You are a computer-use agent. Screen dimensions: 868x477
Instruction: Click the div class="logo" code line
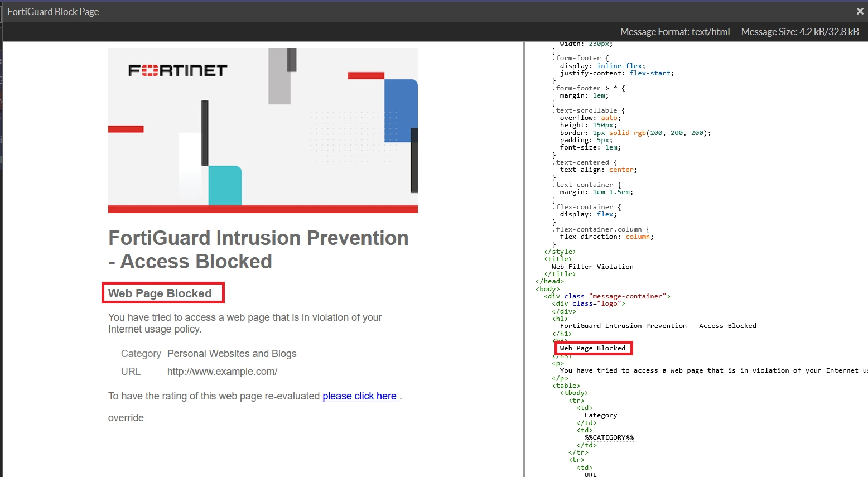589,303
